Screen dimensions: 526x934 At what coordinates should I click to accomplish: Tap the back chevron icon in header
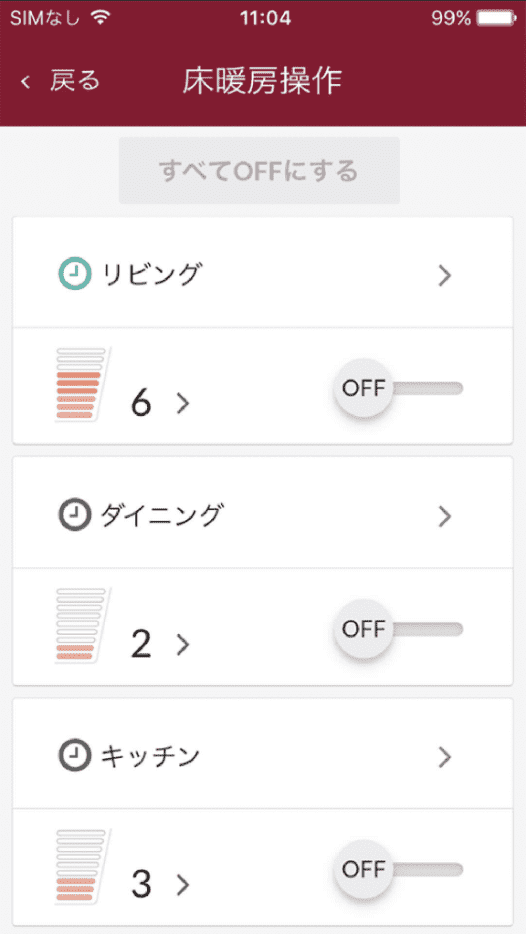pos(25,81)
